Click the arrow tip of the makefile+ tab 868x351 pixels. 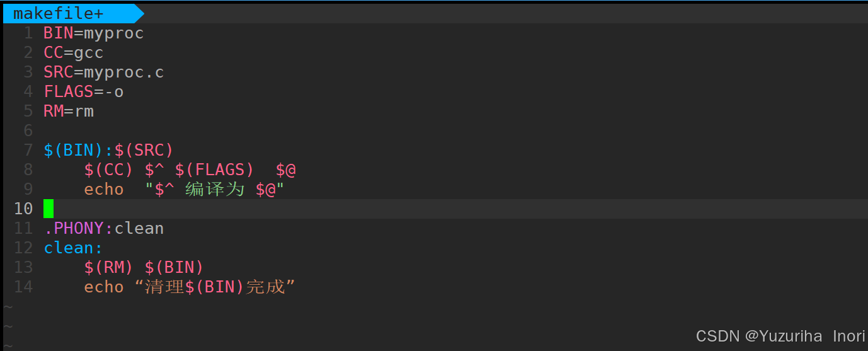pos(139,13)
